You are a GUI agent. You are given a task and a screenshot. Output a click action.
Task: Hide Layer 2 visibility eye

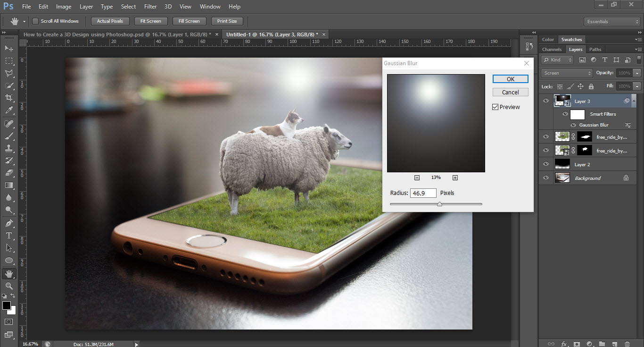click(546, 164)
